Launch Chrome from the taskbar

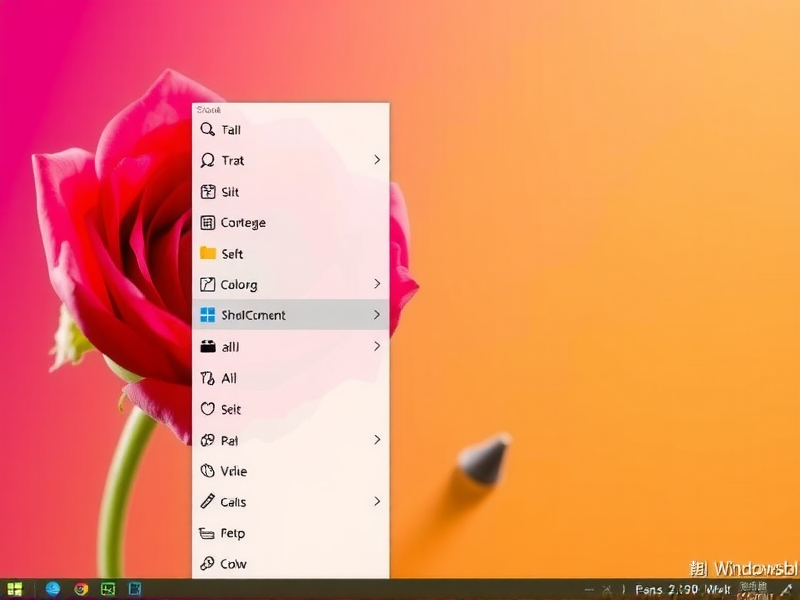tap(81, 589)
